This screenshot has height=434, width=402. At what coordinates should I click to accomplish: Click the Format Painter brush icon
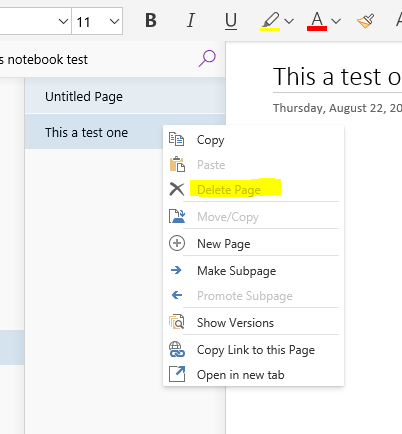click(x=366, y=21)
